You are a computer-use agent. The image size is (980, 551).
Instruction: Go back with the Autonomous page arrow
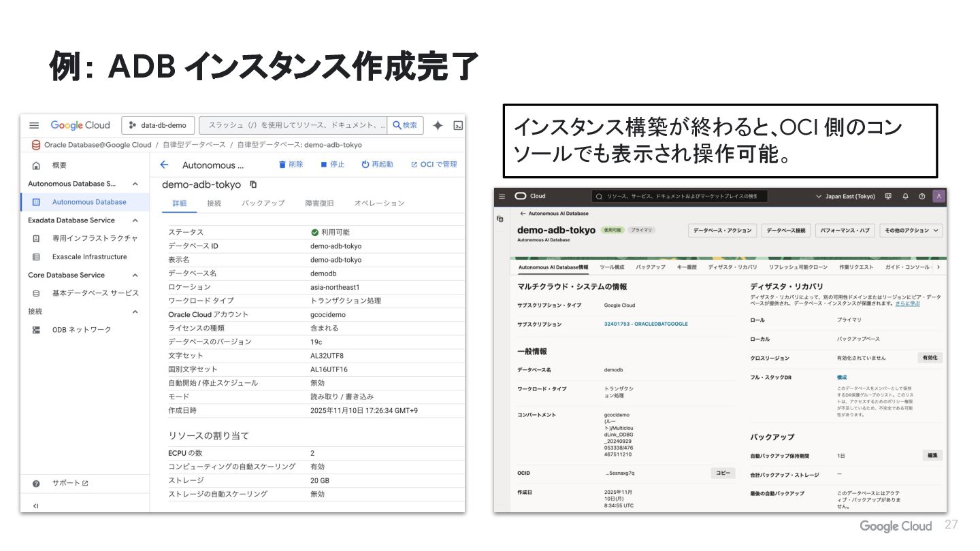click(164, 165)
